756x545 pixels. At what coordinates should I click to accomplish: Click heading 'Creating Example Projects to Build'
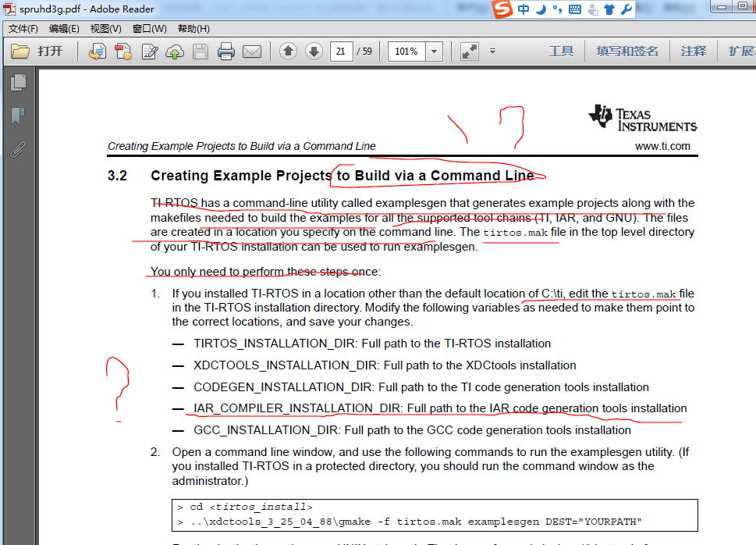(343, 175)
